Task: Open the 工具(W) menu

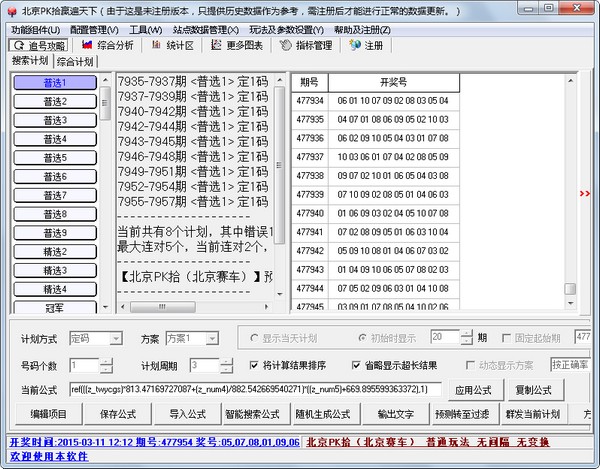Action: click(146, 30)
